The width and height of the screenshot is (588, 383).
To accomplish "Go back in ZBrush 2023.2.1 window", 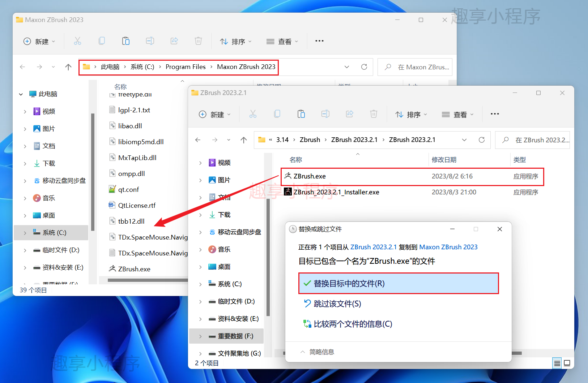I will (x=198, y=140).
